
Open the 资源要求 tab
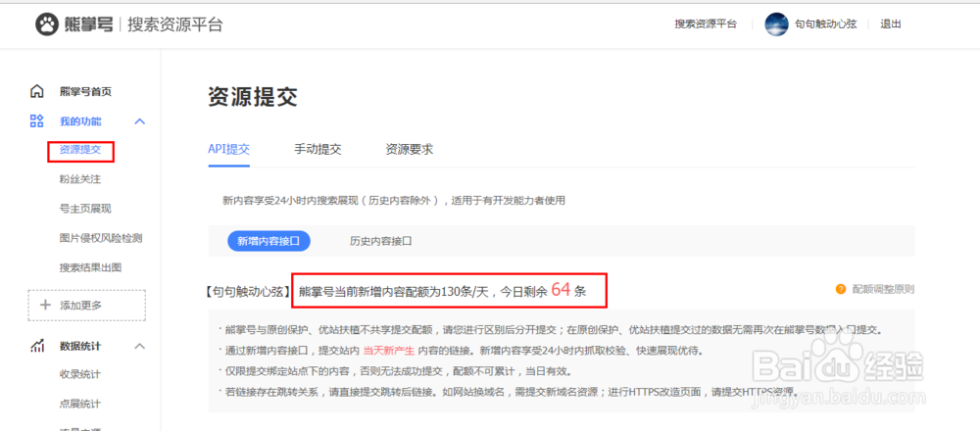click(x=410, y=149)
